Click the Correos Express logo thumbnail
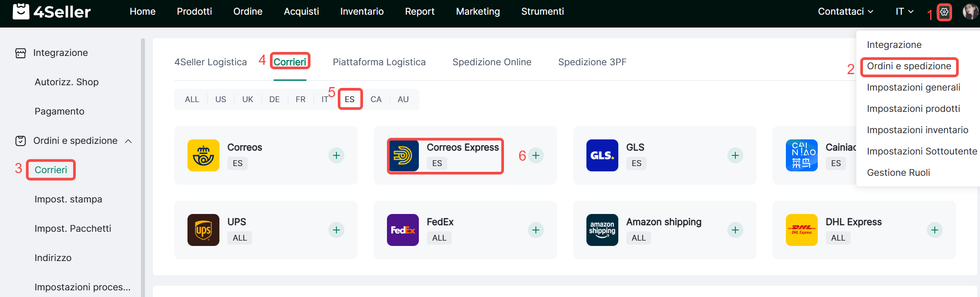This screenshot has height=297, width=980. 403,155
